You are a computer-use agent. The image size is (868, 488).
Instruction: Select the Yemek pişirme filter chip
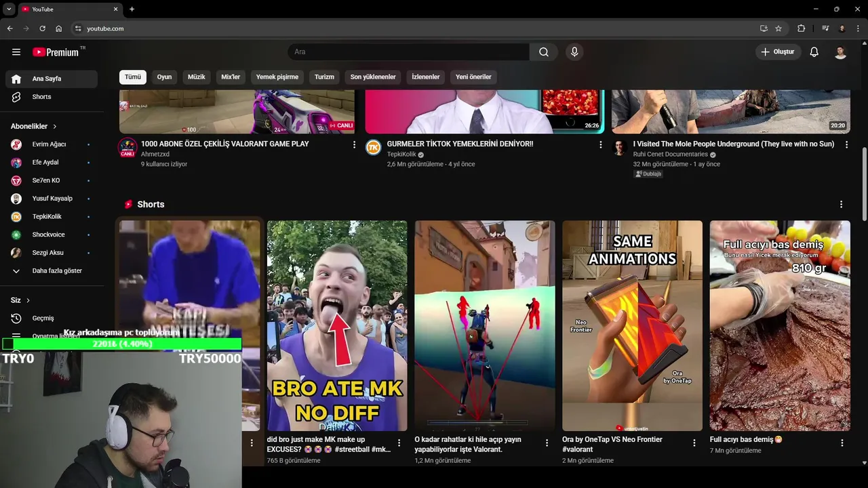coord(277,77)
